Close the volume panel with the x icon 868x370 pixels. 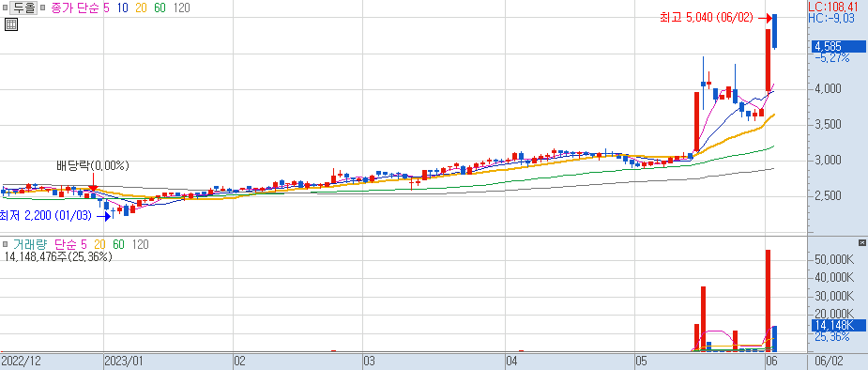pyautogui.click(x=862, y=243)
